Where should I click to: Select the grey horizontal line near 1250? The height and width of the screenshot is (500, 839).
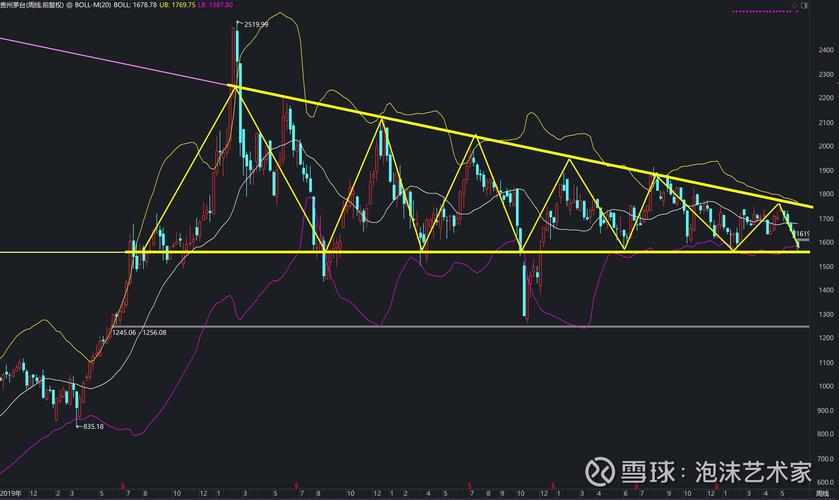pyautogui.click(x=462, y=326)
